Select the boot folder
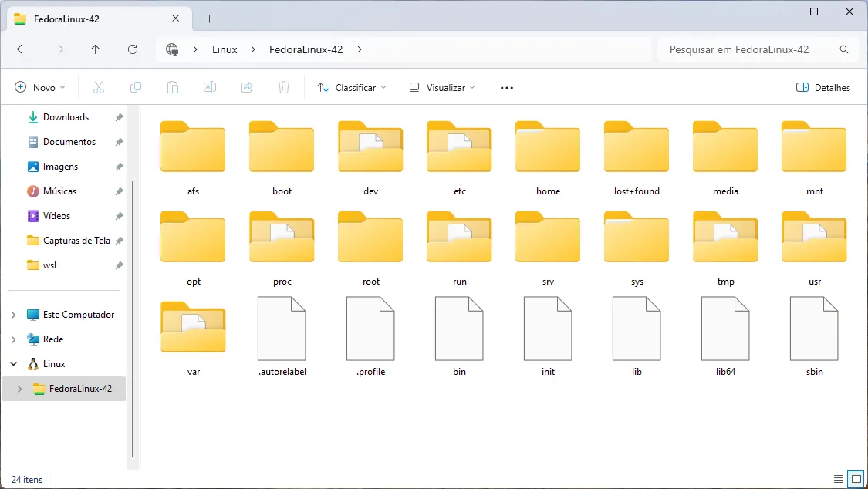The width and height of the screenshot is (868, 489). click(282, 159)
